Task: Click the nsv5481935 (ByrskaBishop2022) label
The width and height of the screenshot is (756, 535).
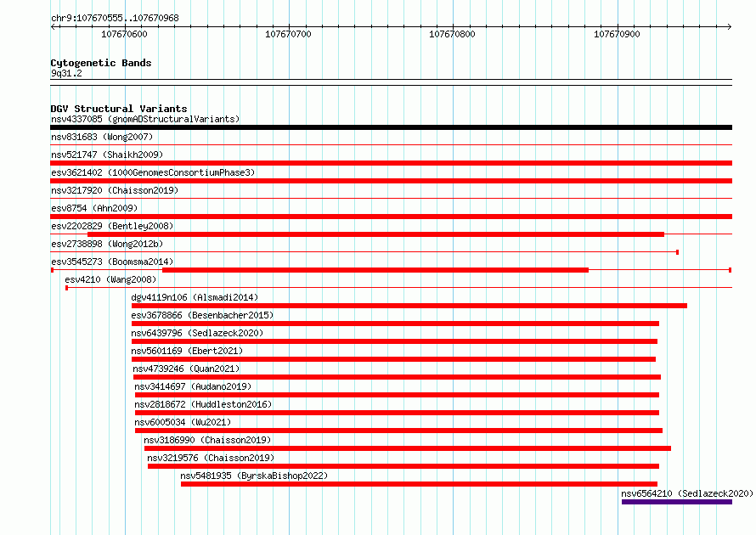Action: pos(254,476)
